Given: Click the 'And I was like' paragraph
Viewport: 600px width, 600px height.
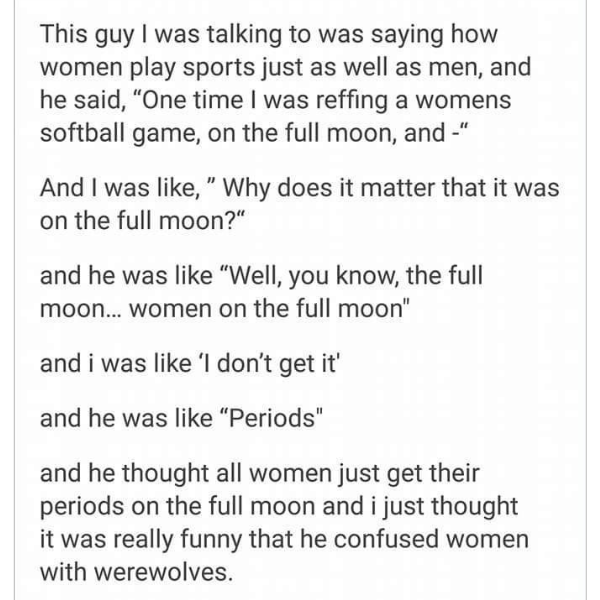Looking at the screenshot, I should coord(300,204).
